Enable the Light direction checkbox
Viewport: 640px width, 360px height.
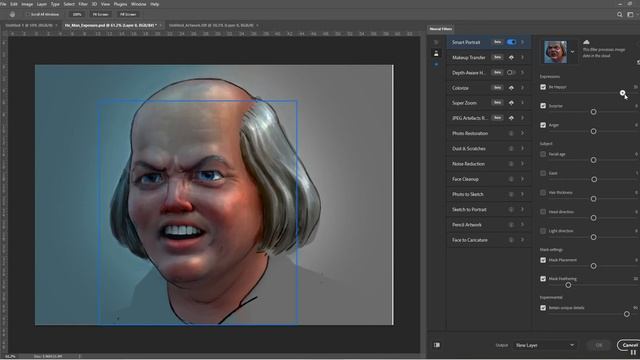pyautogui.click(x=543, y=231)
